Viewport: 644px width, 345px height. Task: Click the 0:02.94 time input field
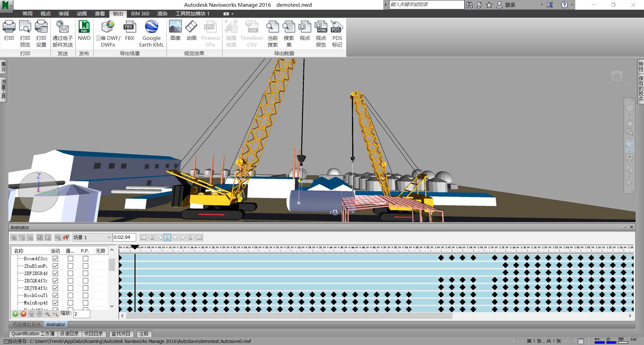[124, 237]
